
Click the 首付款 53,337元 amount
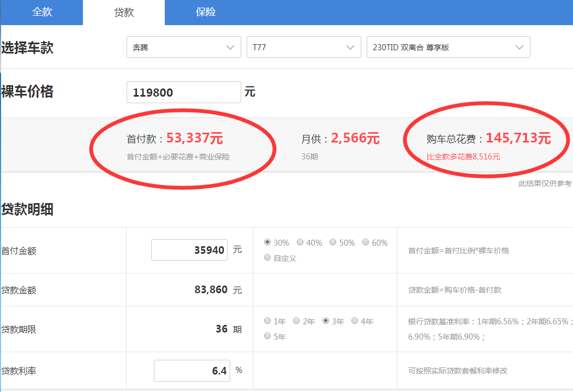(194, 138)
